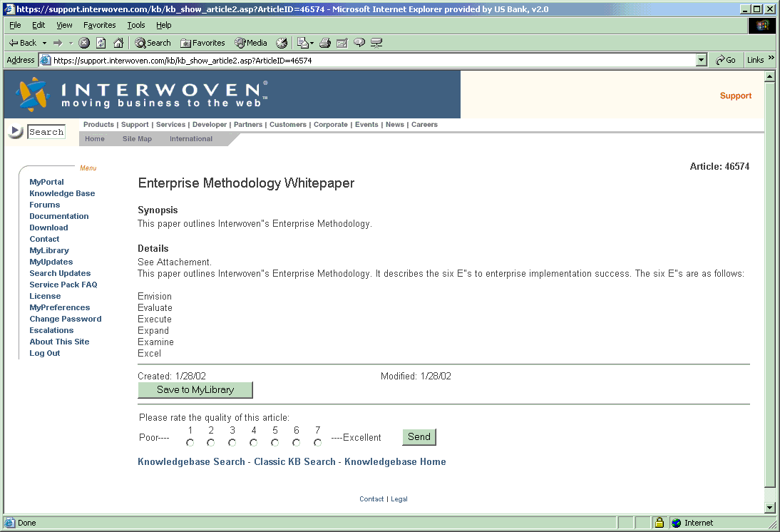The width and height of the screenshot is (780, 532).
Task: Select rating 1 radio button
Action: [190, 443]
